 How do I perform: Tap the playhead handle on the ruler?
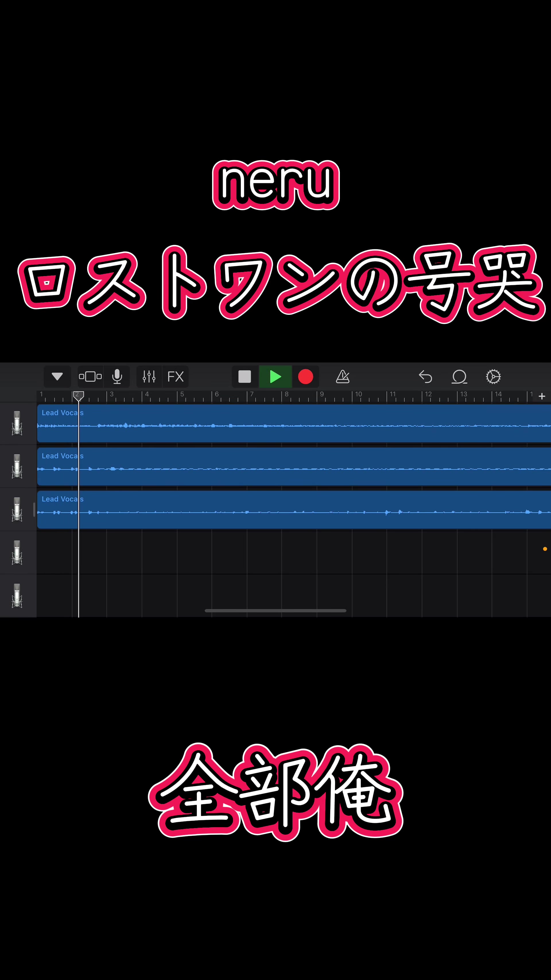78,396
